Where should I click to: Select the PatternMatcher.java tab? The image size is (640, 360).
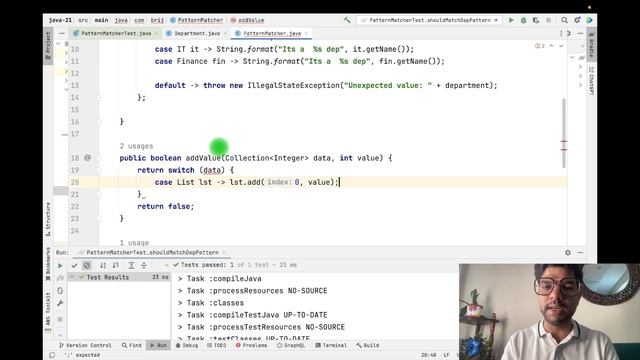271,33
